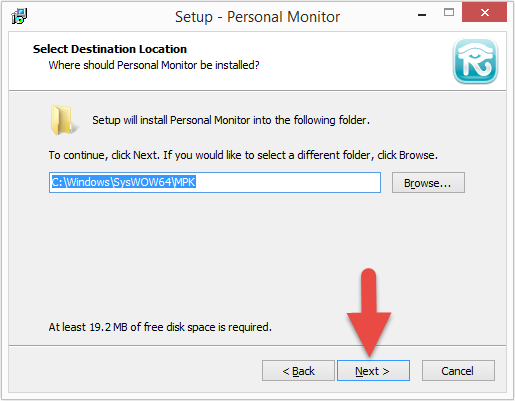The image size is (515, 401).
Task: Click the "Setup - Personal Monitor" title bar text
Action: click(x=258, y=17)
